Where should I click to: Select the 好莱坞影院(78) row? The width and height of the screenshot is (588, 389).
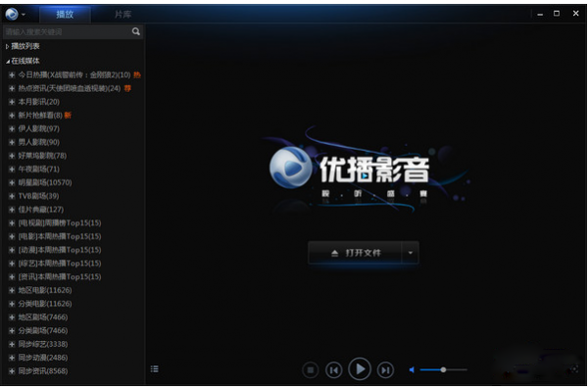click(42, 156)
